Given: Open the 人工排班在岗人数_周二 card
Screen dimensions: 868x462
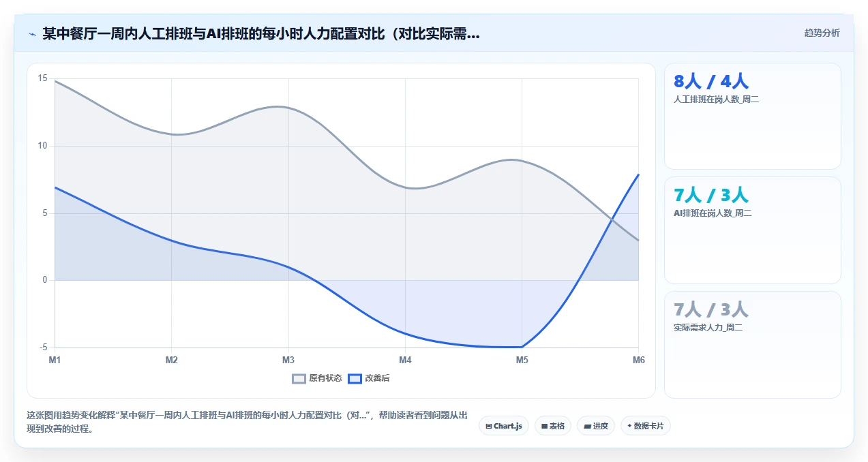Looking at the screenshot, I should pos(752,116).
